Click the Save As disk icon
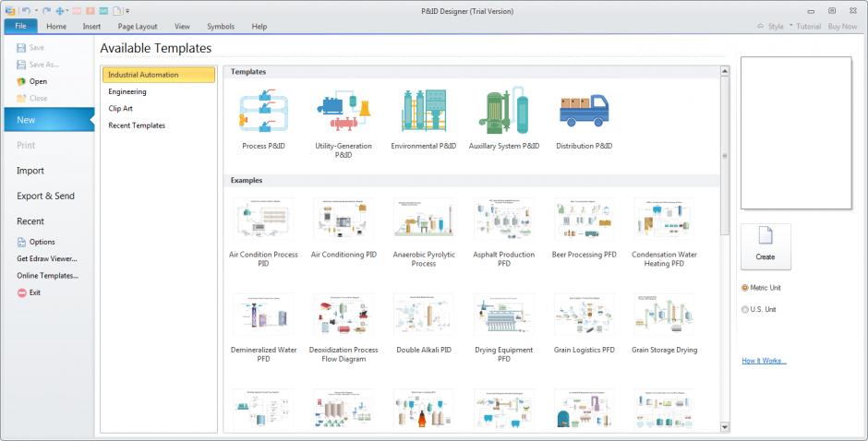868x441 pixels. tap(21, 65)
